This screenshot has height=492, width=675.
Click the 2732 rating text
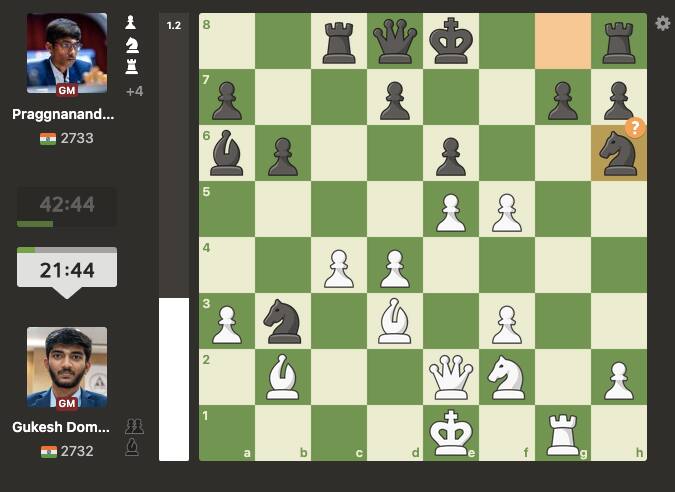point(77,451)
